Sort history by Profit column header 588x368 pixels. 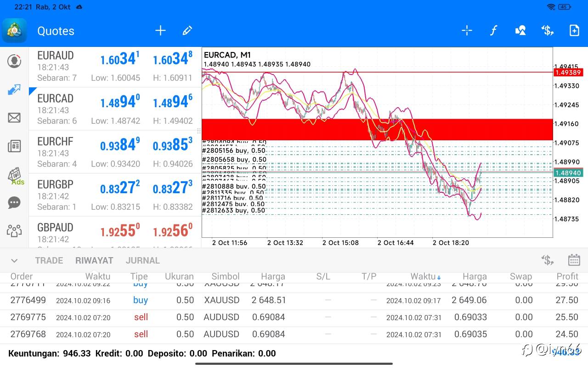(x=567, y=276)
